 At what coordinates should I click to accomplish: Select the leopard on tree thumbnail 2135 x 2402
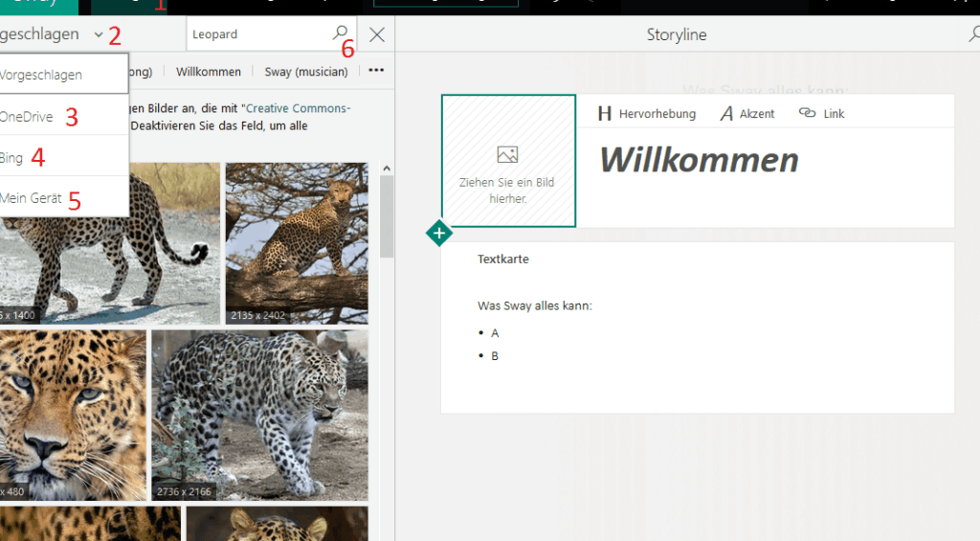coord(297,243)
